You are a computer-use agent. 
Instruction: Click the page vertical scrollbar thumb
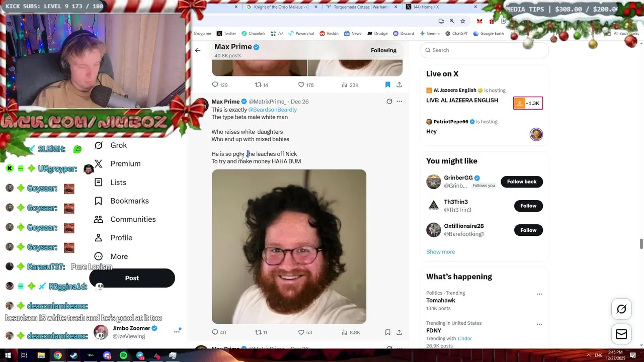click(x=641, y=244)
